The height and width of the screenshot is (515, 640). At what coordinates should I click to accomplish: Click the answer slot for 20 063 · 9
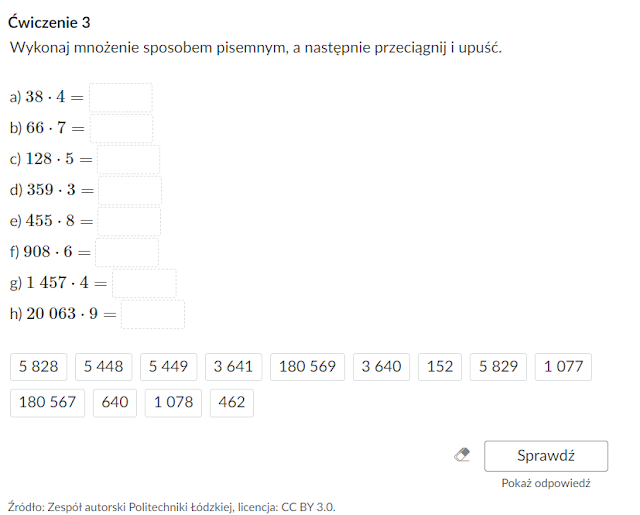[x=153, y=315]
